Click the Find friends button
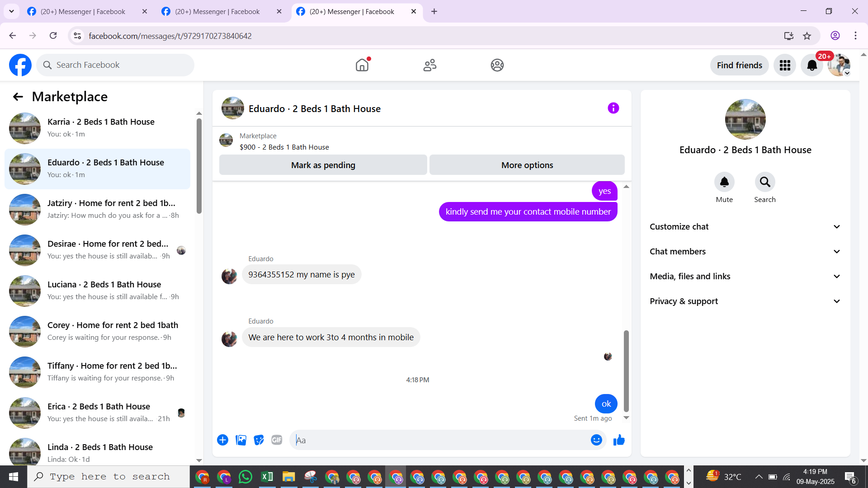Viewport: 868px width, 488px height. coord(739,66)
